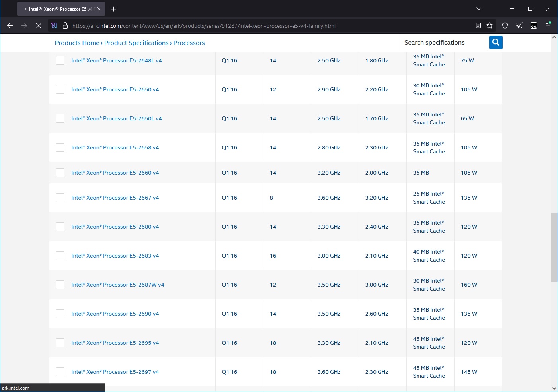Screen dimensions: 558x392
Task: Click the broom cleanup extension icon
Action: [x=519, y=26]
